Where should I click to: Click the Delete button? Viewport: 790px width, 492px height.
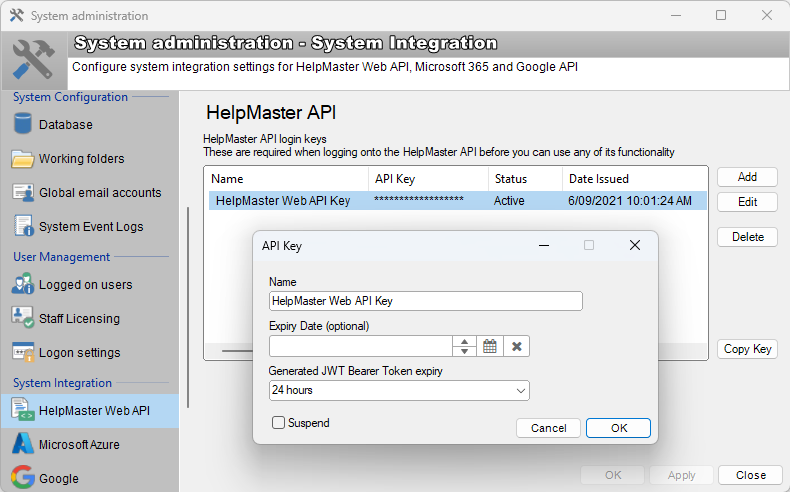point(747,237)
